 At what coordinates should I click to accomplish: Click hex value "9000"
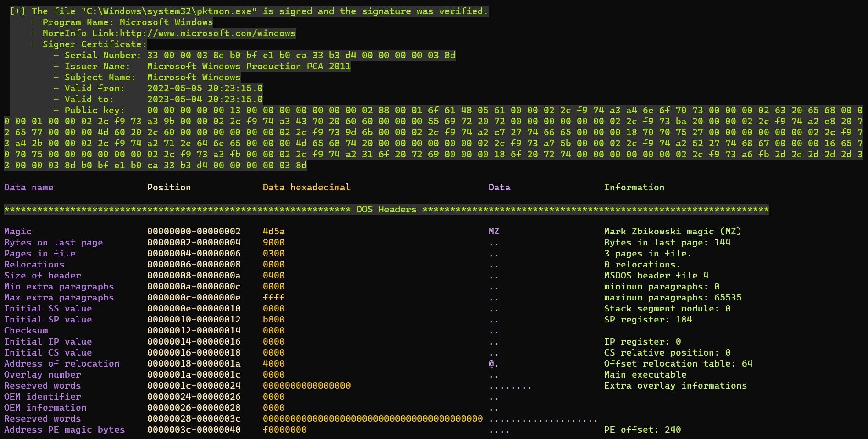274,243
